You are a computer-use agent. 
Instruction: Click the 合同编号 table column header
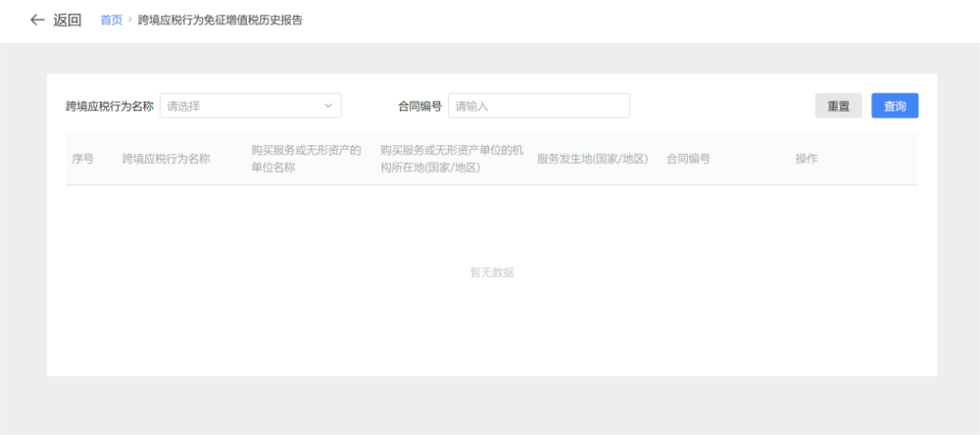tap(688, 159)
